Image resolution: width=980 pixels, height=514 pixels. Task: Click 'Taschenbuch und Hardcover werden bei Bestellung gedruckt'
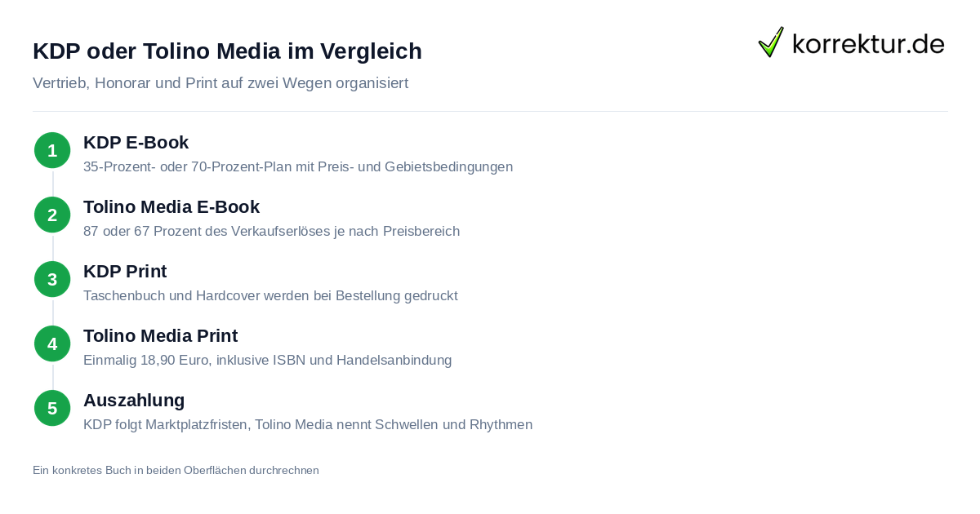pos(270,295)
